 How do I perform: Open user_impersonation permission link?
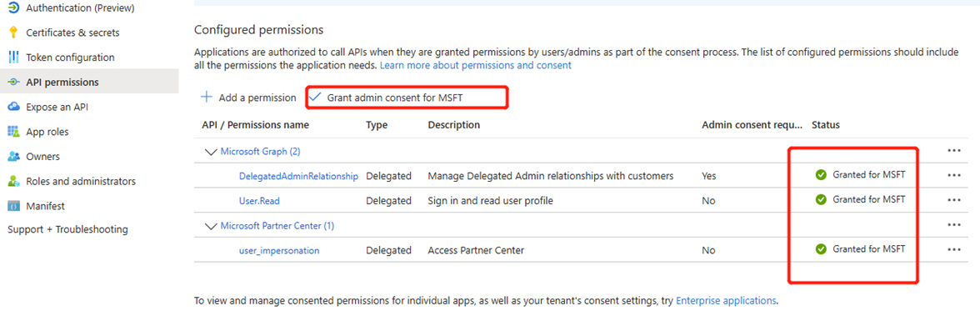click(279, 250)
